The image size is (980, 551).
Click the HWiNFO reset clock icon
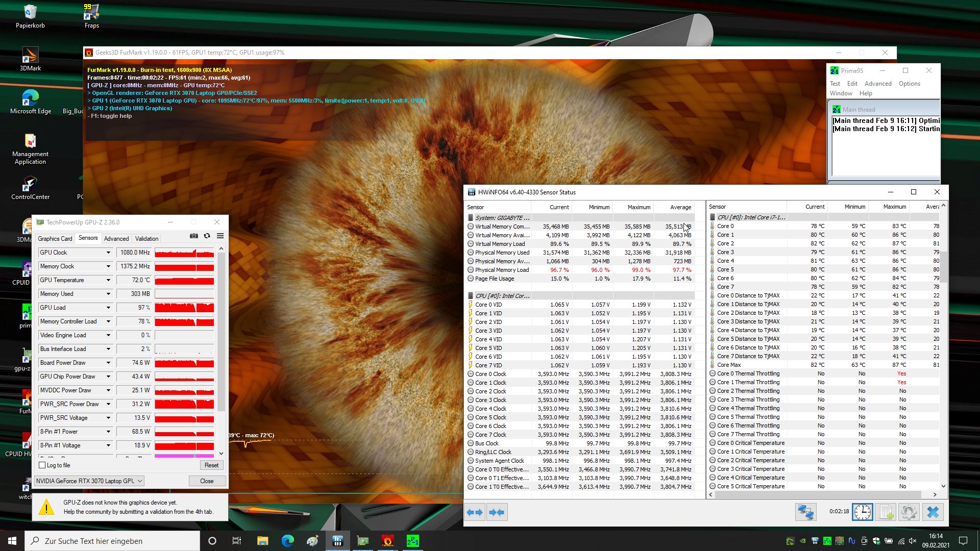(x=862, y=512)
